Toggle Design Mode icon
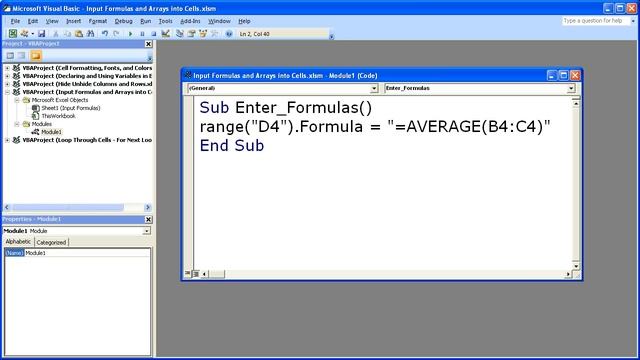This screenshot has width=640, height=360. [165, 33]
